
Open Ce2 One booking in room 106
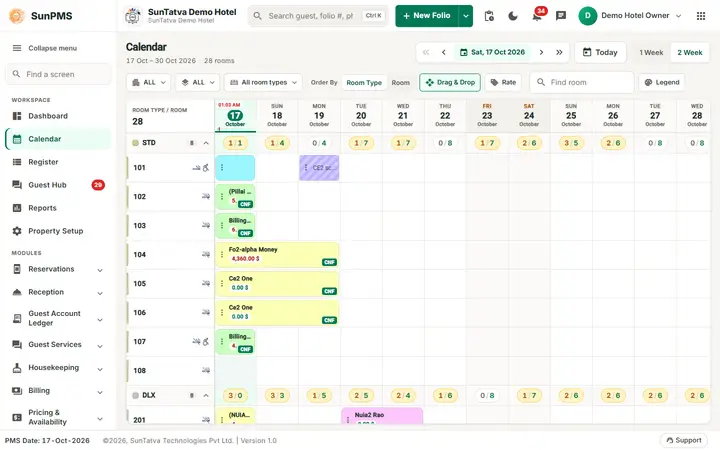(x=277, y=313)
